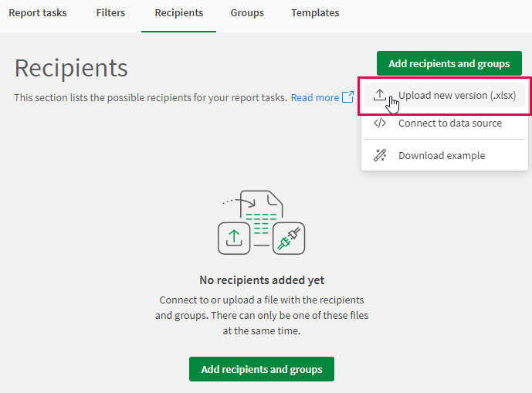The width and height of the screenshot is (532, 393).
Task: Switch to the Filters tab
Action: (x=110, y=13)
